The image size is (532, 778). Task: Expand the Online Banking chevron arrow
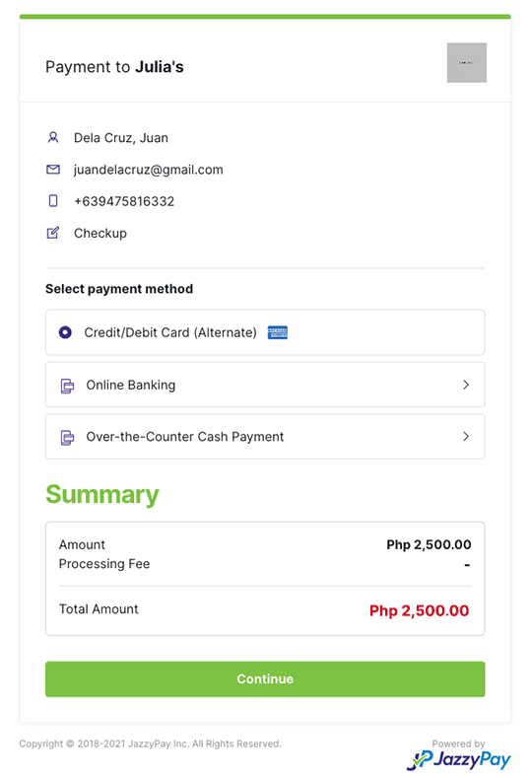[466, 385]
